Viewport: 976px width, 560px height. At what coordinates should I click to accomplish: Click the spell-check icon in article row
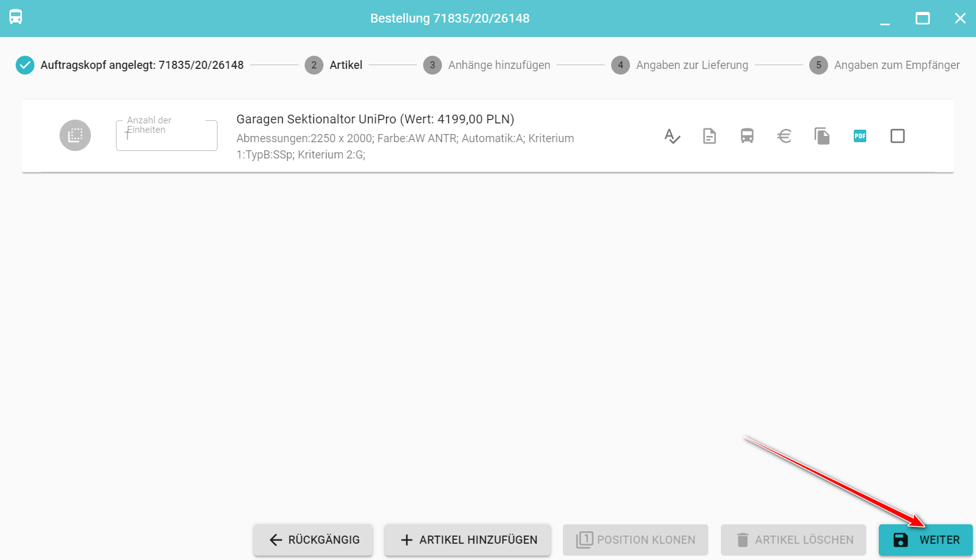tap(672, 136)
